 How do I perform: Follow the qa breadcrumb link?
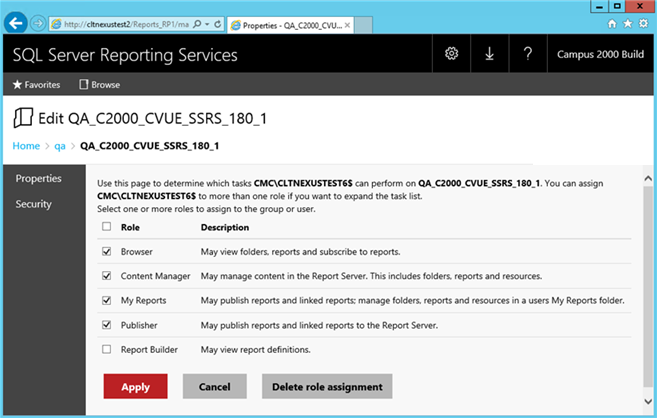60,146
